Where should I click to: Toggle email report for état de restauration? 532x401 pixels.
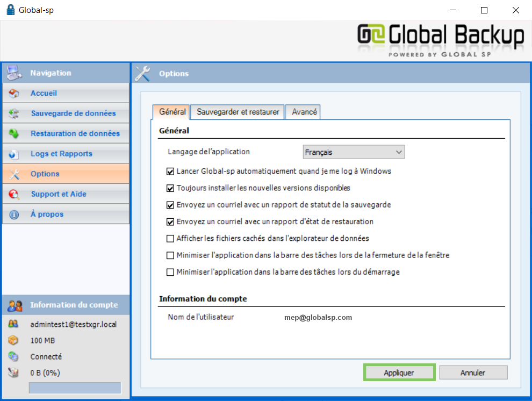tap(170, 222)
